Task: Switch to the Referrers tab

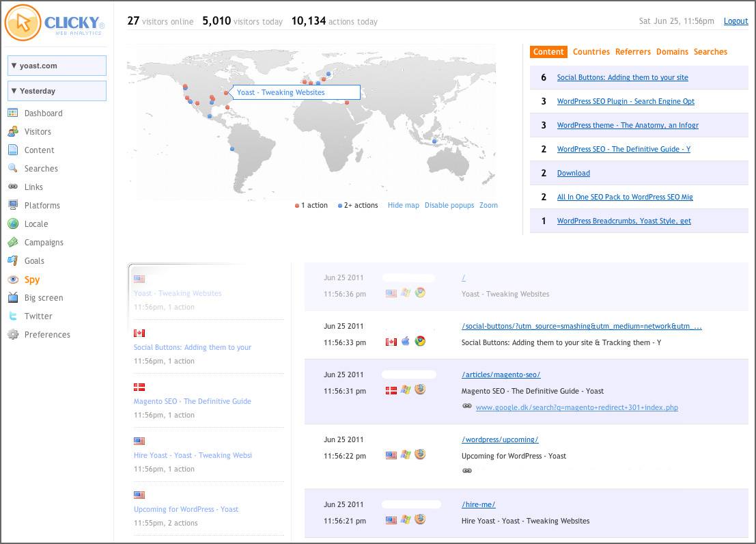Action: [x=632, y=52]
